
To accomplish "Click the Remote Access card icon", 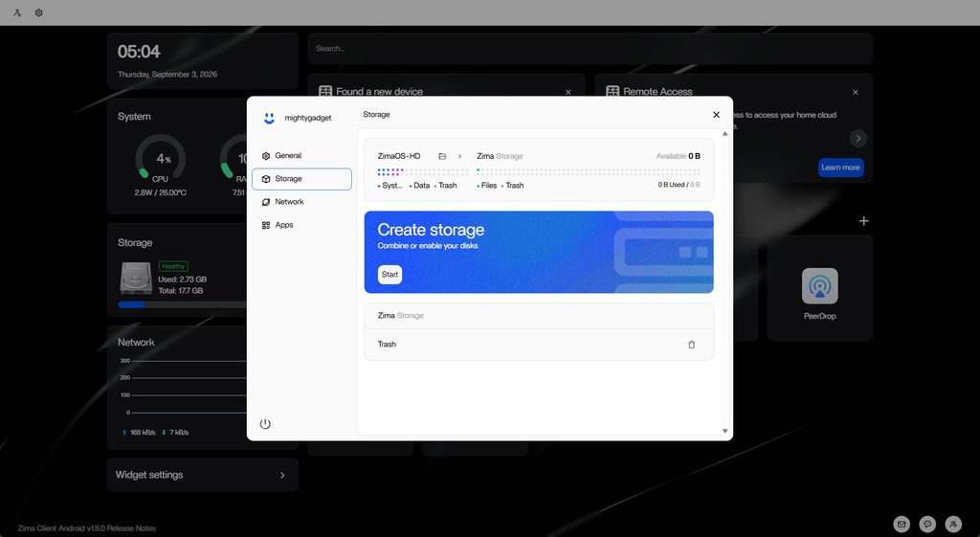I will coord(612,92).
